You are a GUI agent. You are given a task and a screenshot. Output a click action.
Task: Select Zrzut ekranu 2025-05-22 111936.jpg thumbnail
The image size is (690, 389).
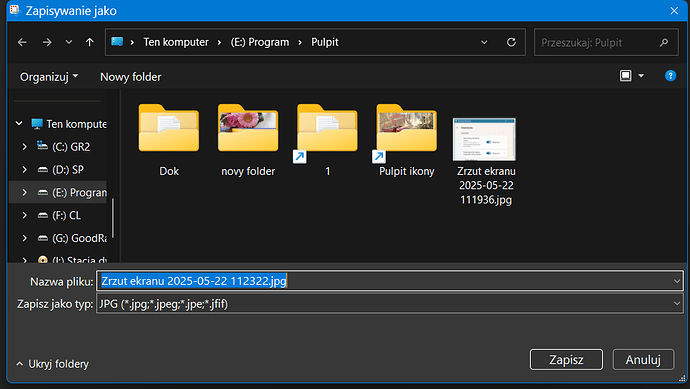[486, 161]
